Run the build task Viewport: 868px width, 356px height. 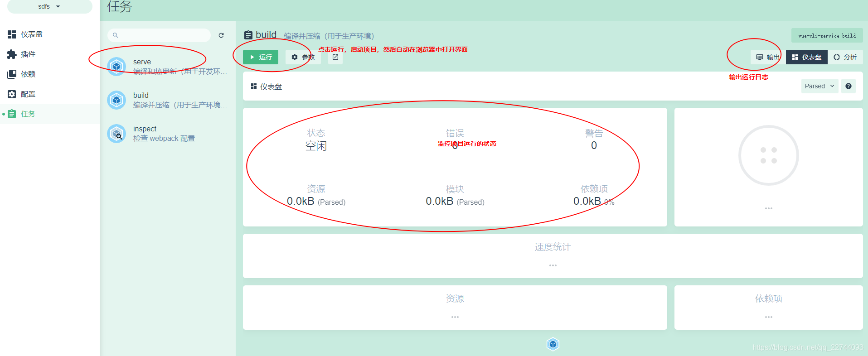coord(261,57)
